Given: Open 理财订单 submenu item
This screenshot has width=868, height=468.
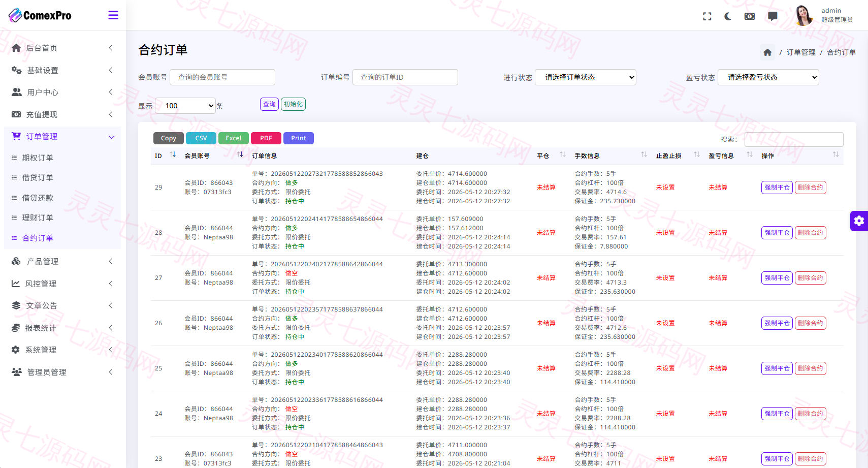Looking at the screenshot, I should pyautogui.click(x=38, y=218).
